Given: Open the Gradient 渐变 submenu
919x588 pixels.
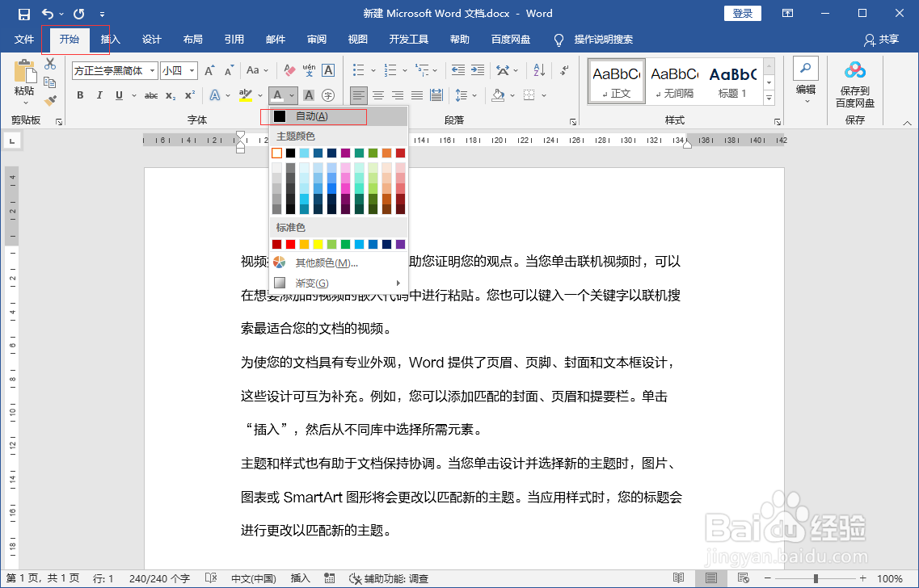Looking at the screenshot, I should point(338,283).
